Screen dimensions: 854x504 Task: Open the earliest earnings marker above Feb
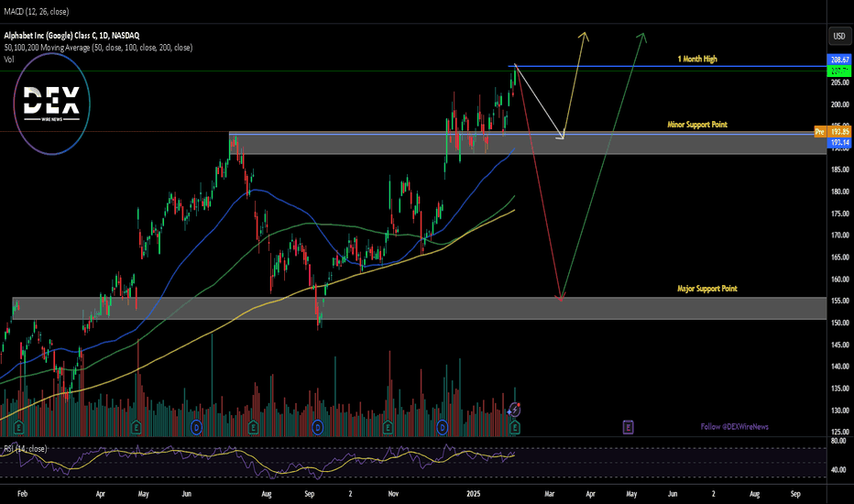click(x=18, y=427)
